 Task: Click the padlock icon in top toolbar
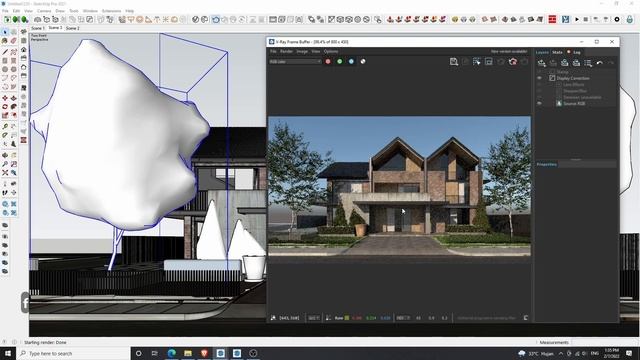[630, 19]
